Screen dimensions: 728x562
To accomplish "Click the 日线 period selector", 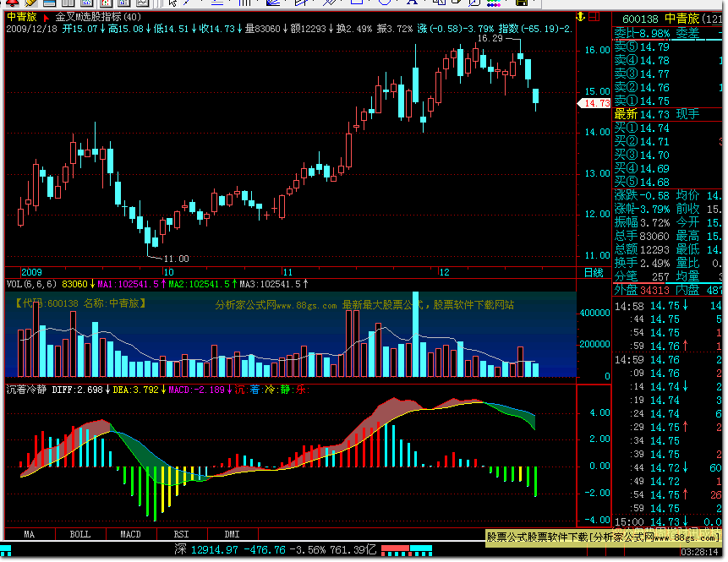I will (594, 272).
